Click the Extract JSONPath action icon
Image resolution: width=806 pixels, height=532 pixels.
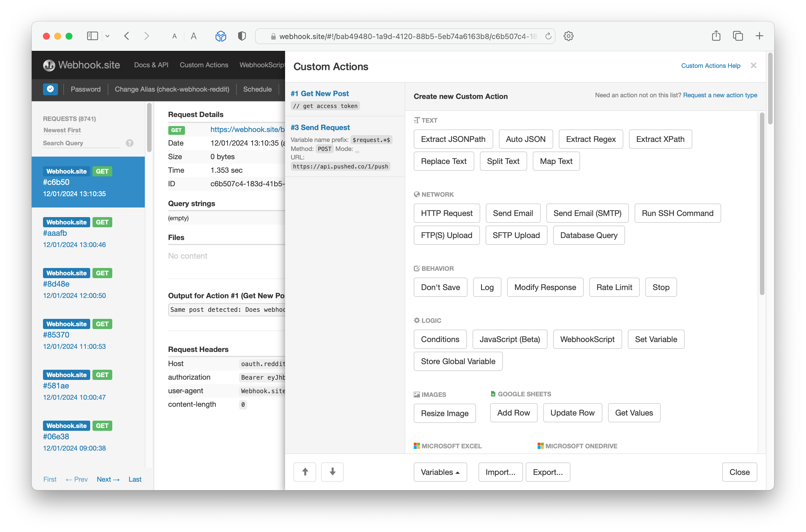pyautogui.click(x=452, y=139)
